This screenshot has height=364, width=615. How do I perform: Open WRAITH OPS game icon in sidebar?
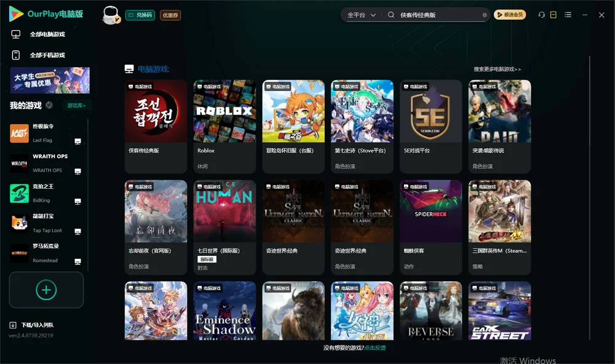[x=19, y=164]
